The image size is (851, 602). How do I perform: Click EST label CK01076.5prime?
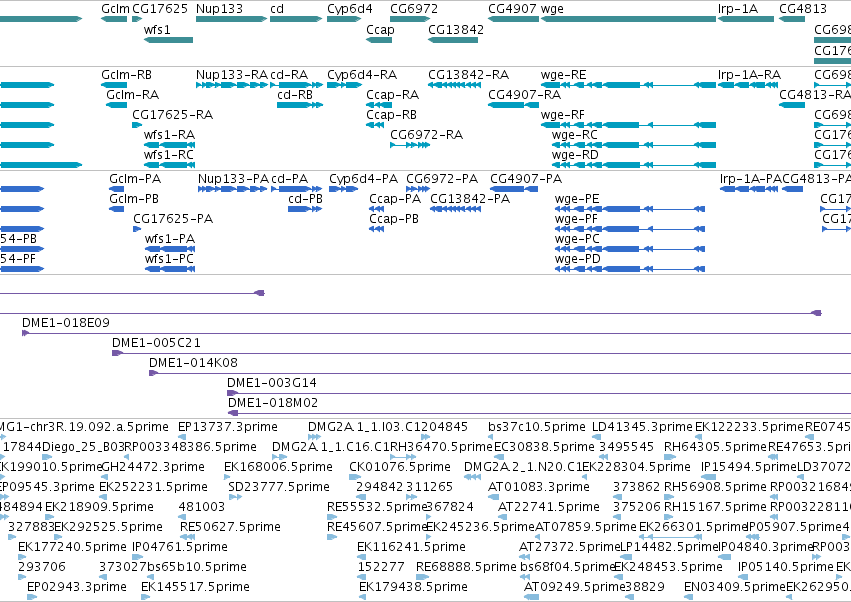pos(400,467)
